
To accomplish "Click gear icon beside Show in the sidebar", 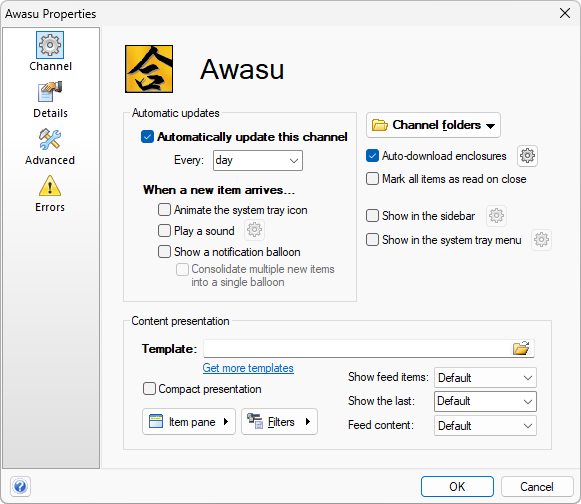I will tap(497, 215).
